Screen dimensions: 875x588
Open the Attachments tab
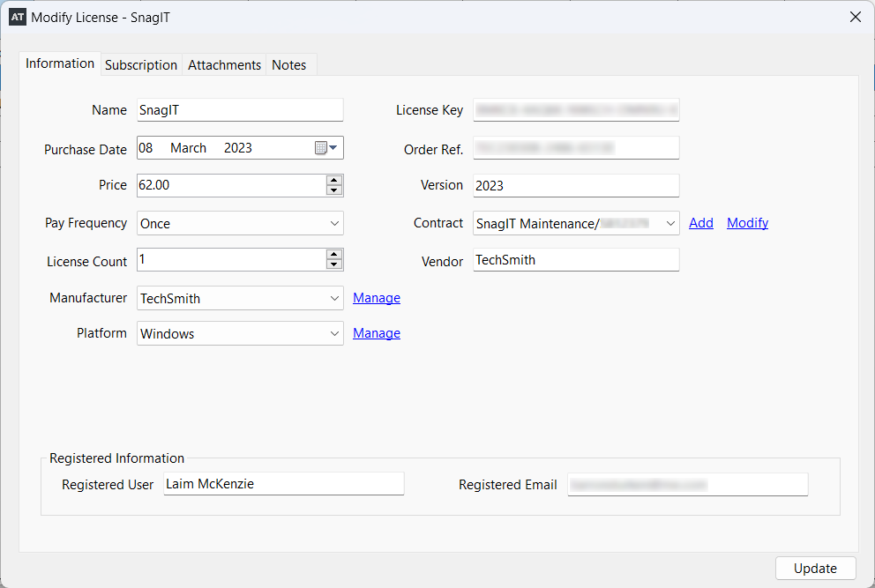[224, 65]
